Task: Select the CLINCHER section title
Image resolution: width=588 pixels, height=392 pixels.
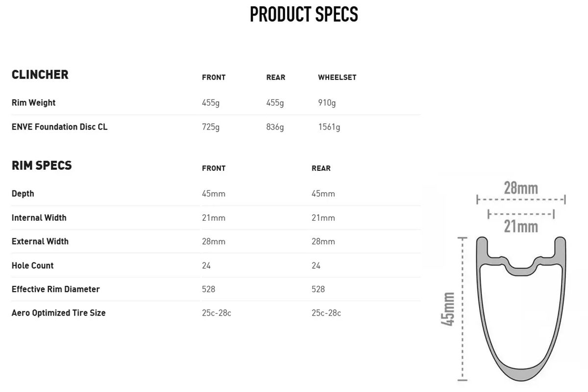Action: [x=40, y=75]
